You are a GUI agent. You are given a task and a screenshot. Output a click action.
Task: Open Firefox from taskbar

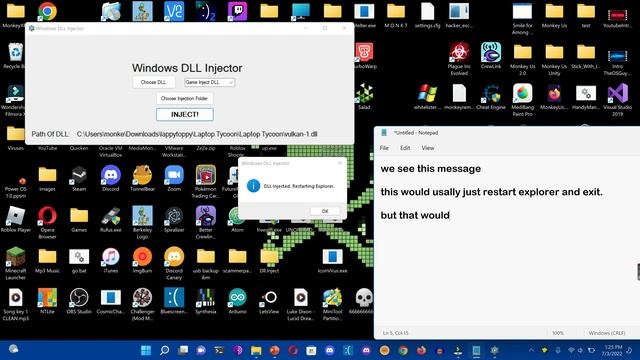coord(421,350)
